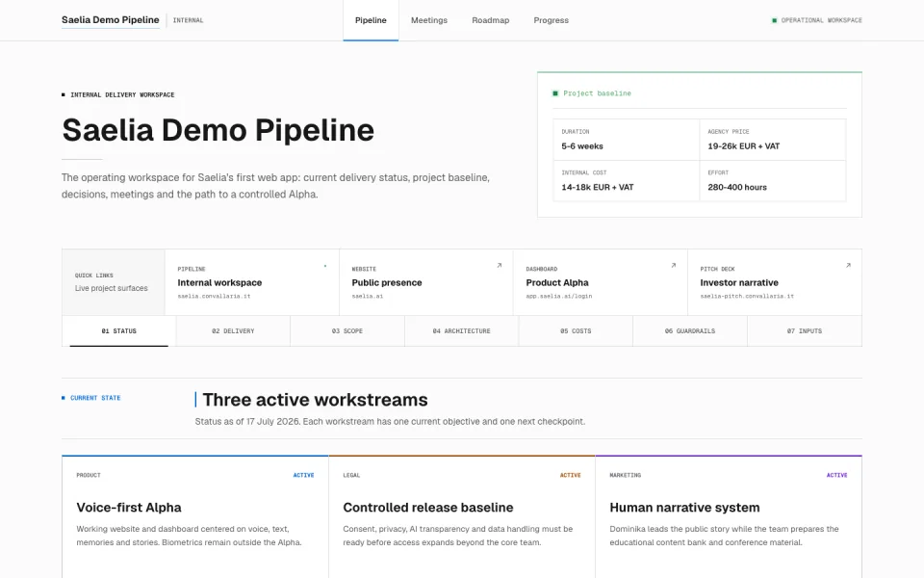Image resolution: width=924 pixels, height=578 pixels.
Task: Open the Product Alpha dashboard link
Action: (x=601, y=282)
